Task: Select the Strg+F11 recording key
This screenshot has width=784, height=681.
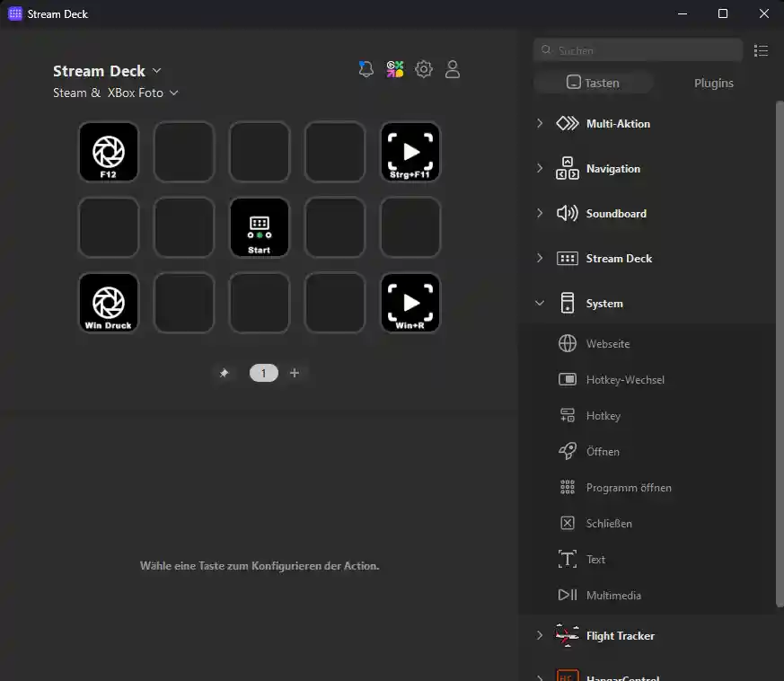Action: pos(410,152)
